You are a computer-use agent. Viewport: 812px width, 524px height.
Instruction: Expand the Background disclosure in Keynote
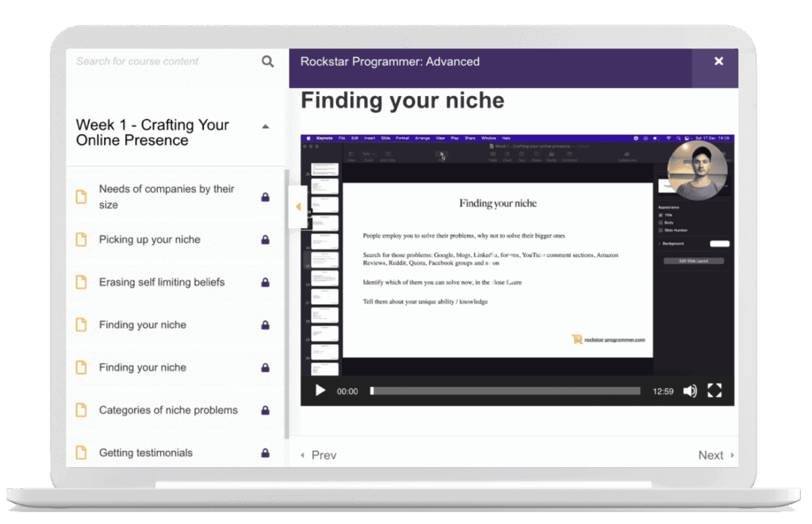click(x=660, y=243)
